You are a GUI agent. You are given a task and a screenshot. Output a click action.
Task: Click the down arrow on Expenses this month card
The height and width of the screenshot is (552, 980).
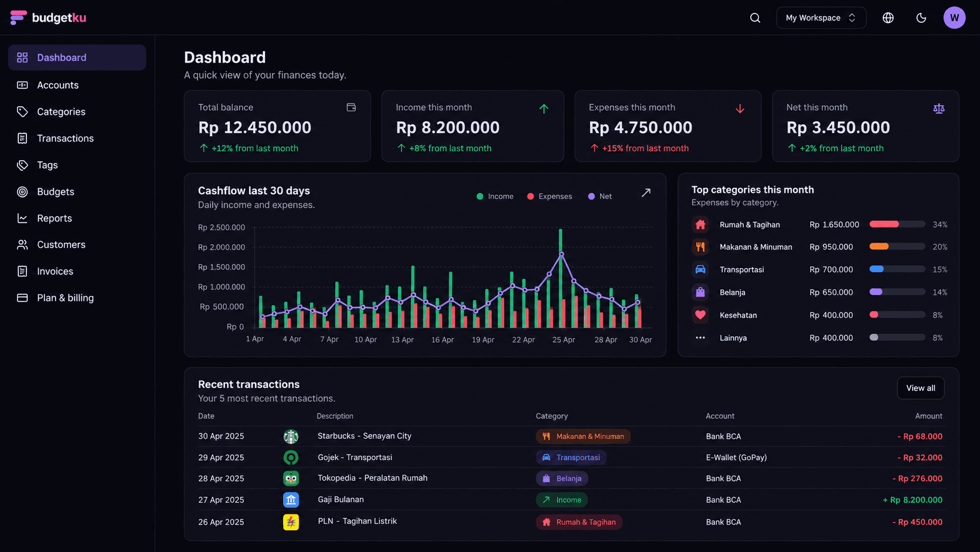(x=740, y=109)
